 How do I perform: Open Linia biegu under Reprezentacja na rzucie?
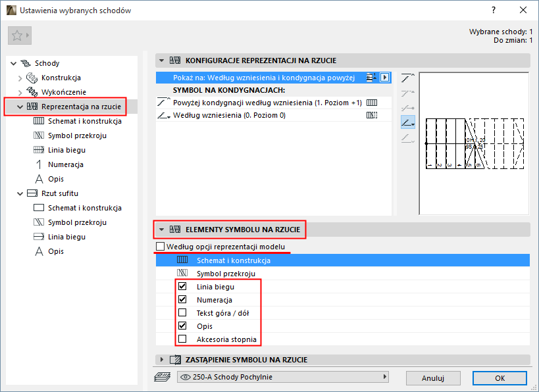[66, 150]
